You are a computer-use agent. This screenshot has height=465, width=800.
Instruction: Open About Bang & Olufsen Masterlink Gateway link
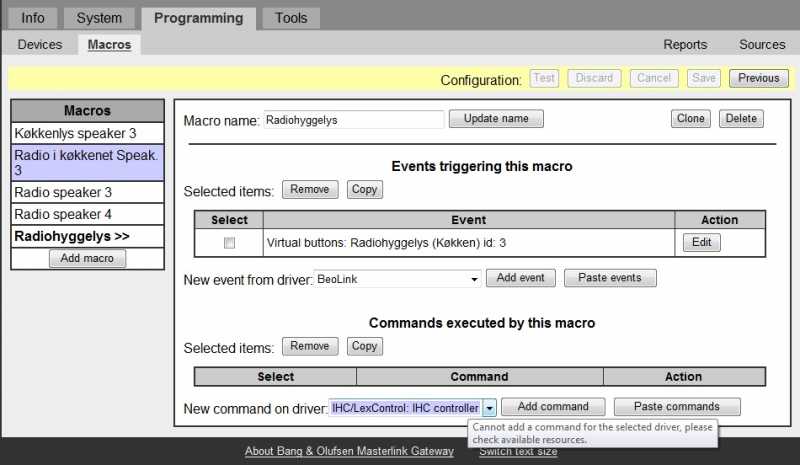click(x=349, y=452)
